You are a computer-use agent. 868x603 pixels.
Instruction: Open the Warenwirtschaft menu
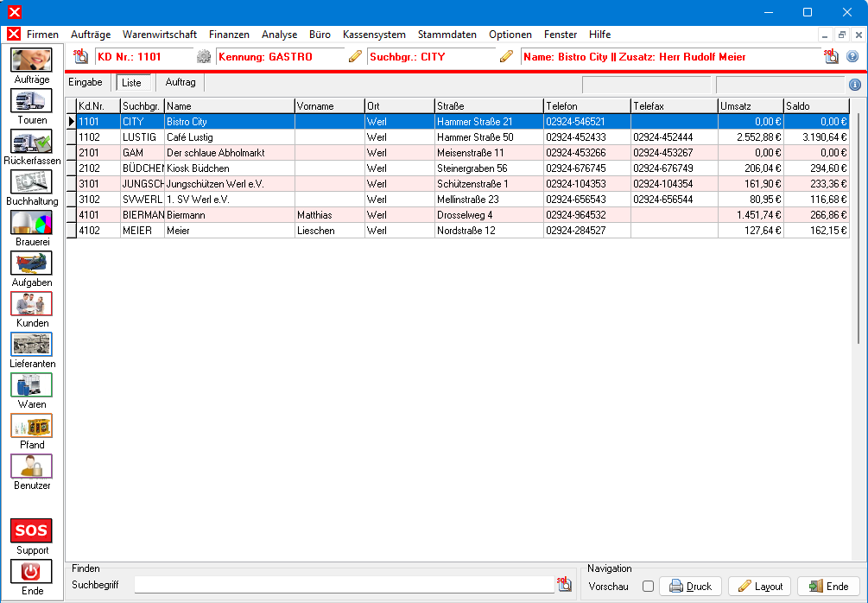pyautogui.click(x=160, y=35)
